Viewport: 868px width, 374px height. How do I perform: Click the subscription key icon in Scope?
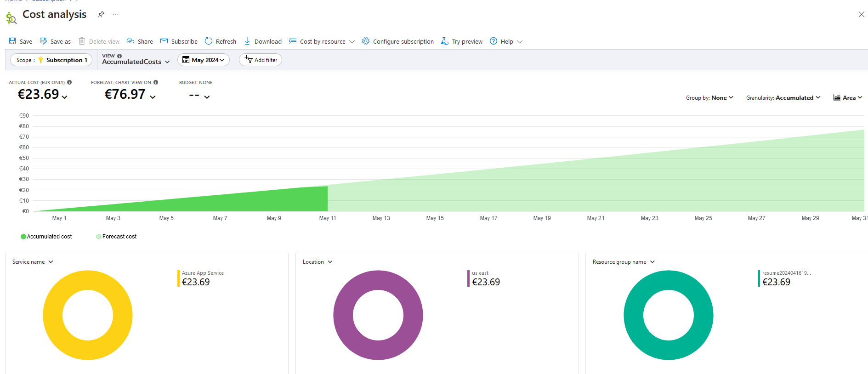40,60
